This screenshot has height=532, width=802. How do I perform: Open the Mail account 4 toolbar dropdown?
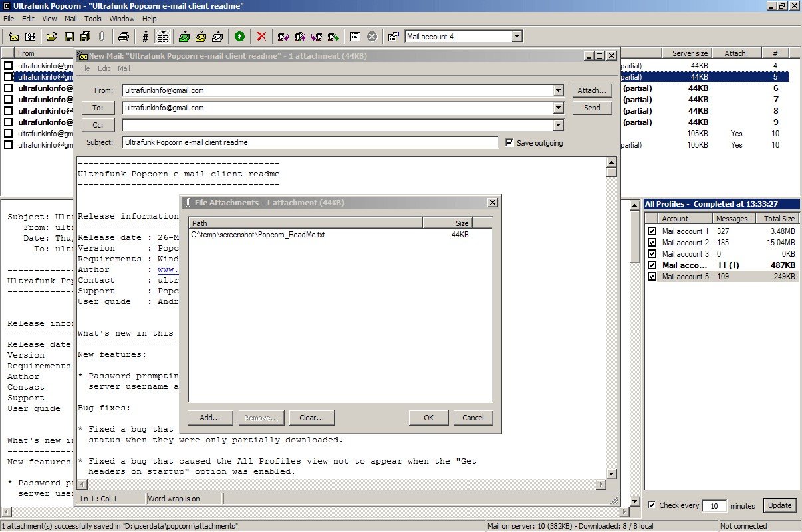click(x=517, y=37)
